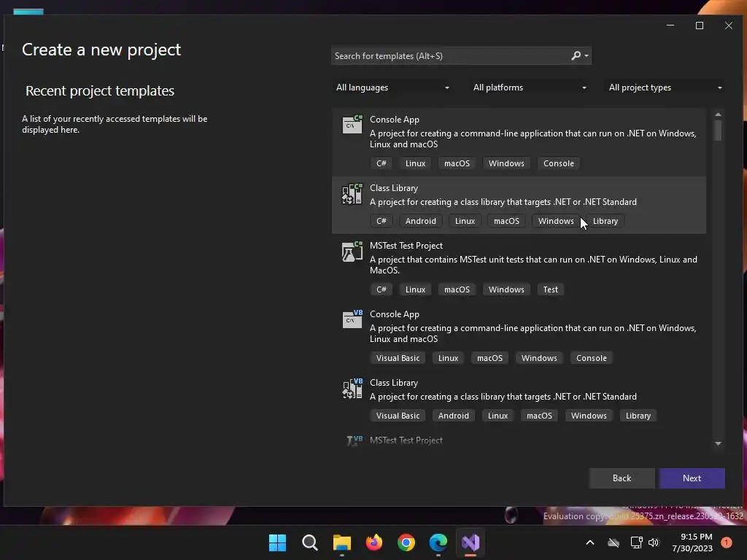This screenshot has width=747, height=560.
Task: Select the Visual Basic Console App title
Action: pos(395,314)
